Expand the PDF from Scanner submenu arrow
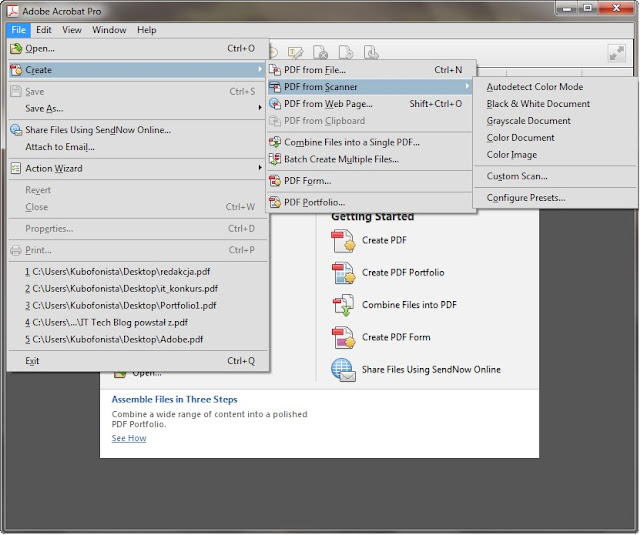 coord(467,86)
